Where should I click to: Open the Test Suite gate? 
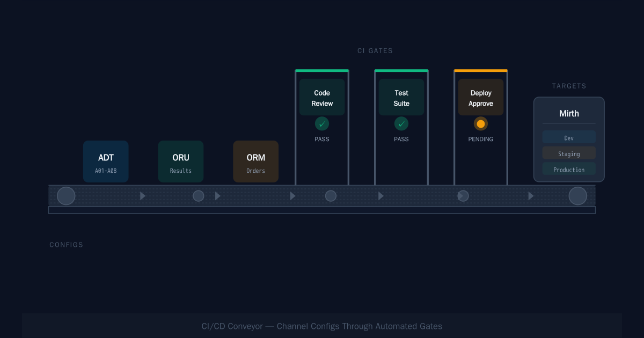tap(401, 97)
